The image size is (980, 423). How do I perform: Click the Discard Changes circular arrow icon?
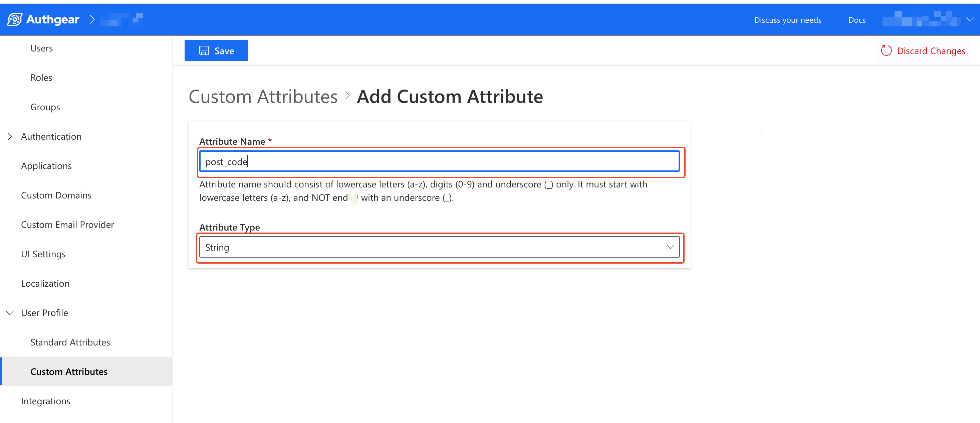coord(886,51)
